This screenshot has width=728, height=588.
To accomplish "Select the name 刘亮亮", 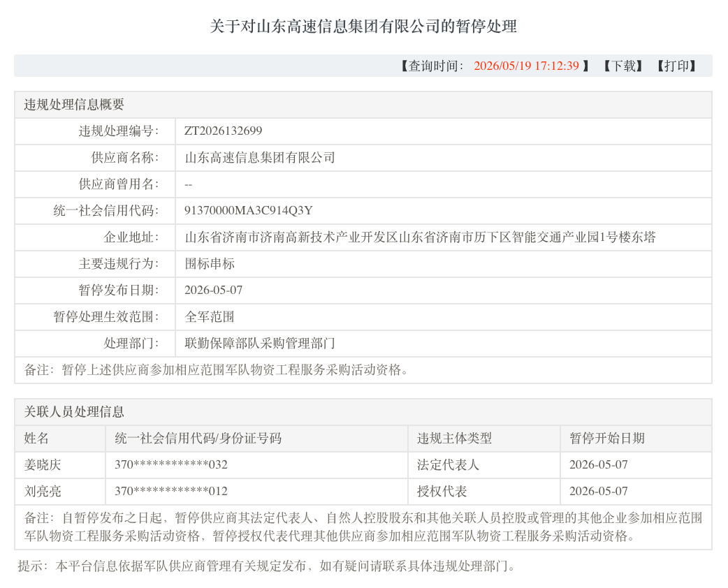I will point(43,492).
